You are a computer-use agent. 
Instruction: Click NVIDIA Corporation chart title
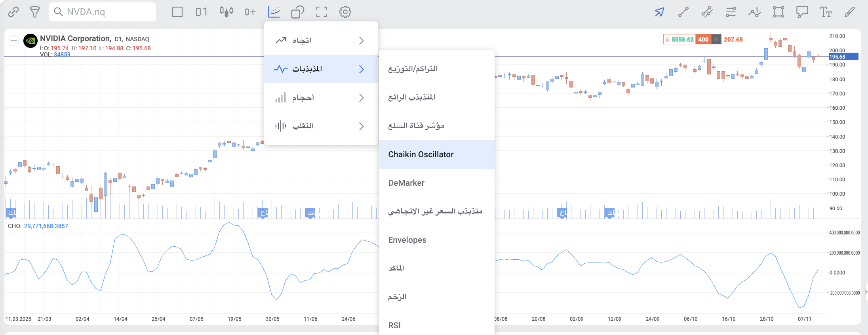coord(76,38)
